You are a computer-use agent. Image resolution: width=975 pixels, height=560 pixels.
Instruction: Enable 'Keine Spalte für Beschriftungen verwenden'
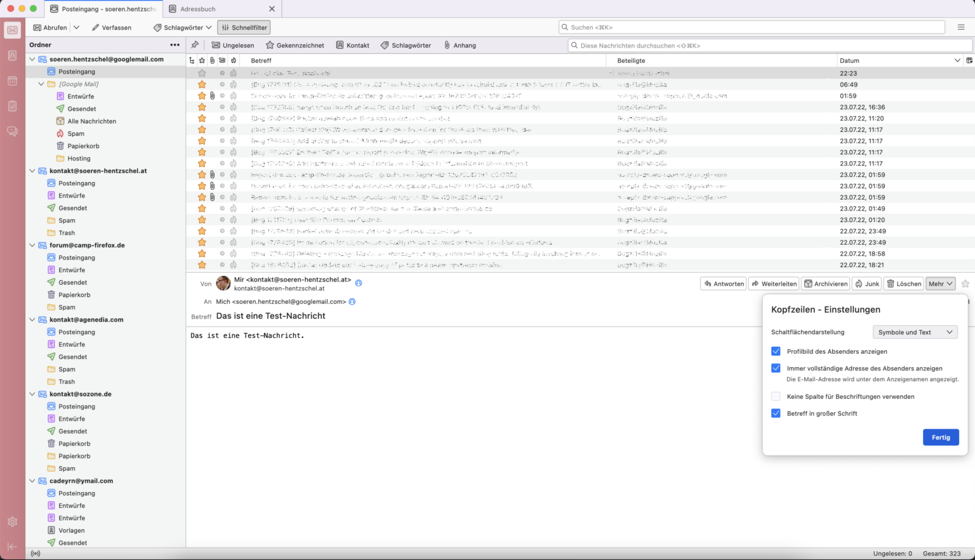pyautogui.click(x=776, y=396)
